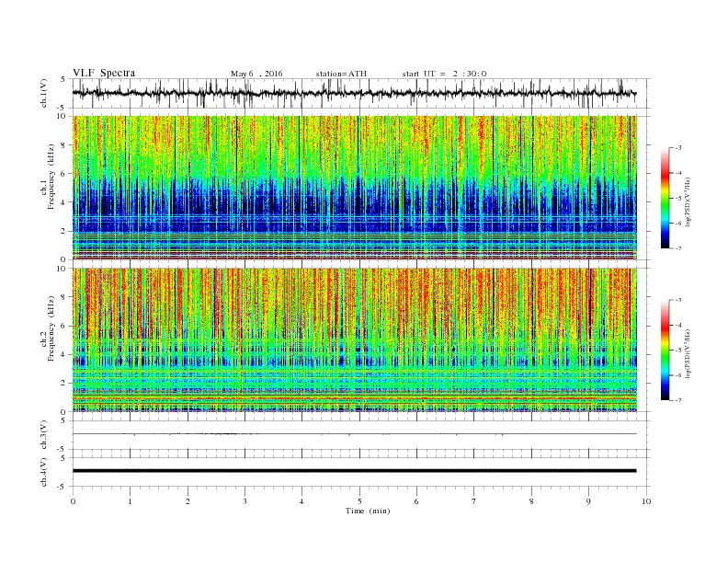Screen dimensions: 728x563
Task: Click the '5' tick label on the time axis
Action: [359, 501]
